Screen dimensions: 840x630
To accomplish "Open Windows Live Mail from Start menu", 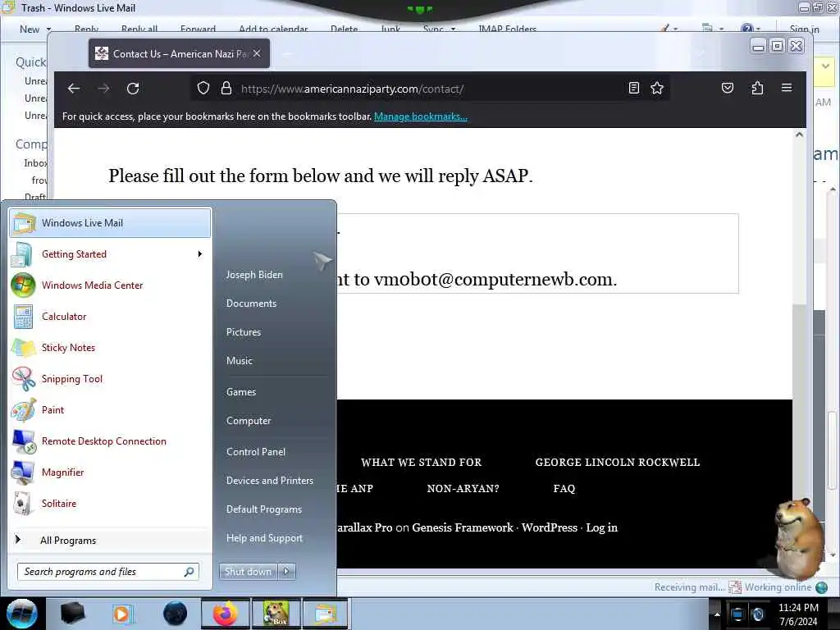I will coord(110,223).
